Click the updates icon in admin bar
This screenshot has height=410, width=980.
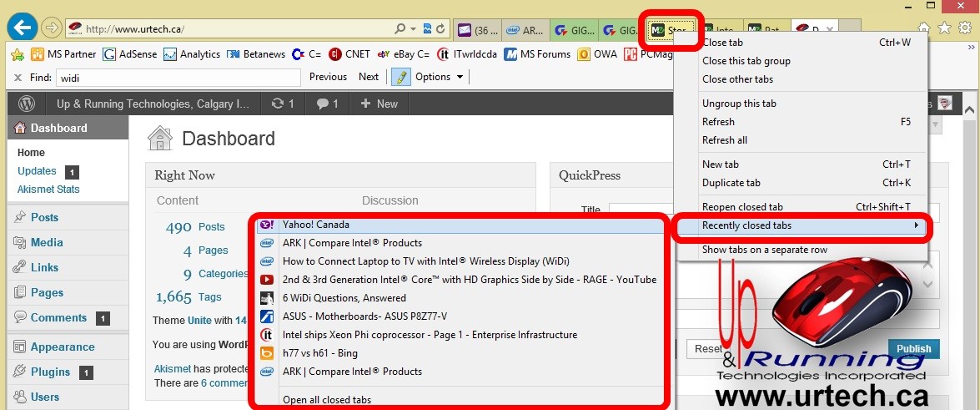tap(282, 104)
